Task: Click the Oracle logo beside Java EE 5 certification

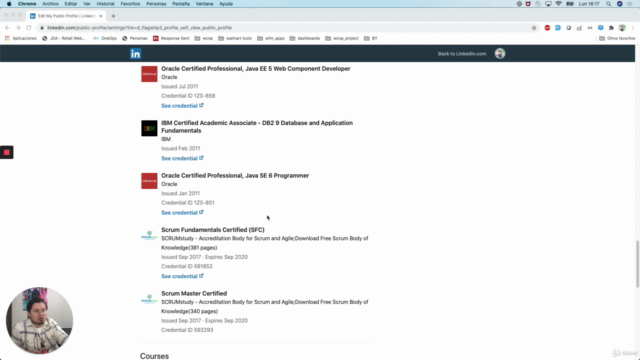Action: click(x=149, y=74)
